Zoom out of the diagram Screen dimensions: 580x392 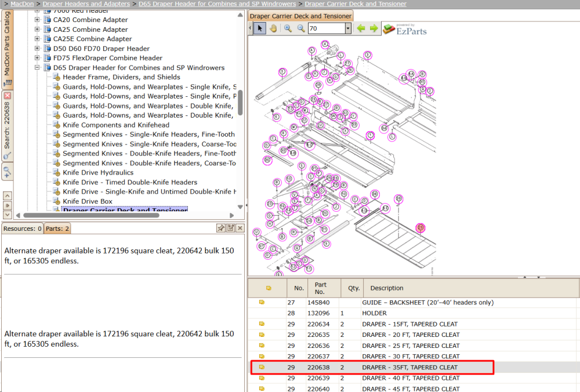coord(300,28)
